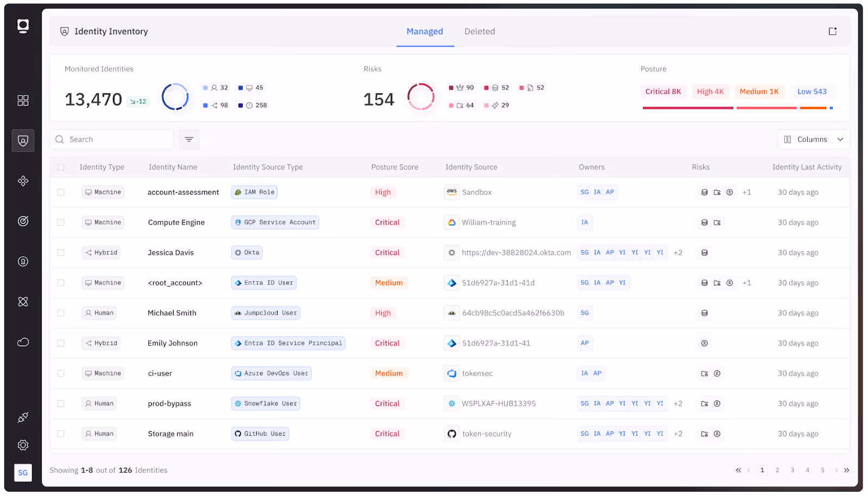Check the select-all checkbox in the table header
Image resolution: width=868 pixels, height=496 pixels.
pos(61,167)
